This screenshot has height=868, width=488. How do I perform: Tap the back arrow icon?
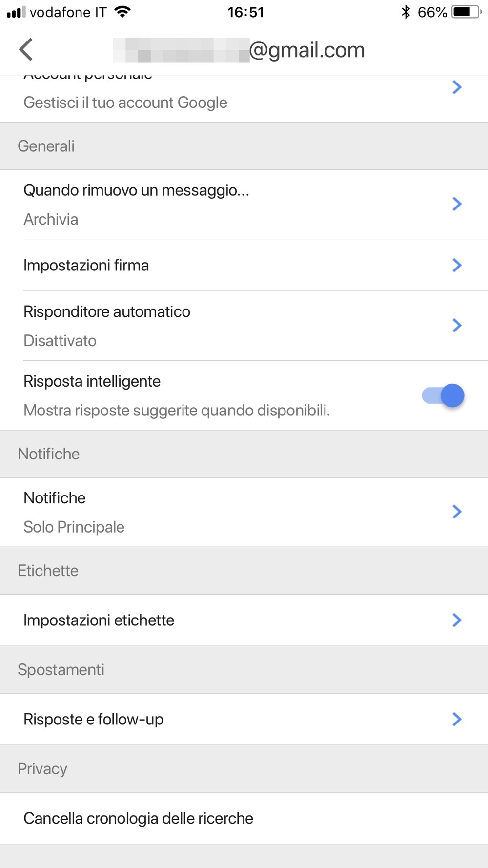click(x=26, y=49)
